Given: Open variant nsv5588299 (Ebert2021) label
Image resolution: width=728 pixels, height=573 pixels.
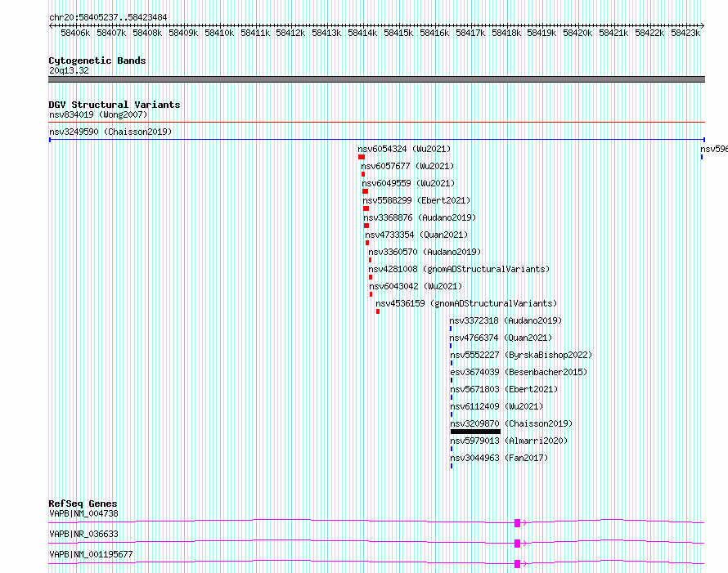Looking at the screenshot, I should pyautogui.click(x=416, y=200).
